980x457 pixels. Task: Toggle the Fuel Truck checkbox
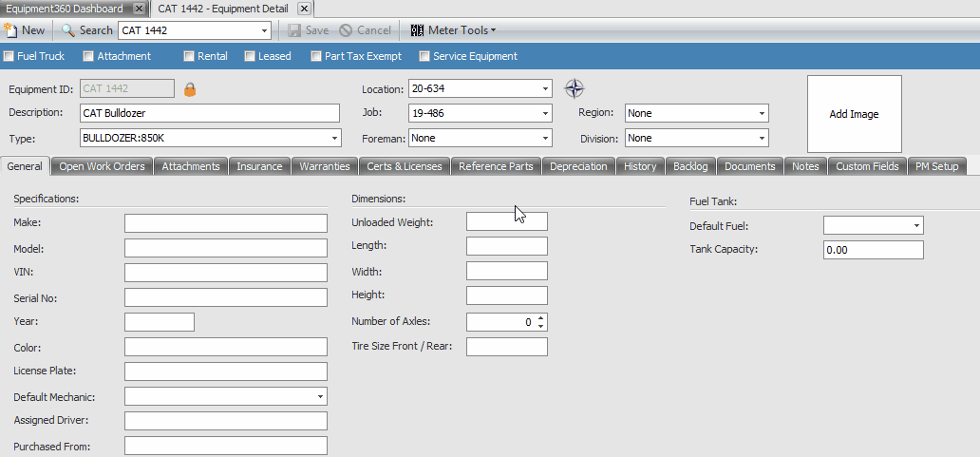9,56
